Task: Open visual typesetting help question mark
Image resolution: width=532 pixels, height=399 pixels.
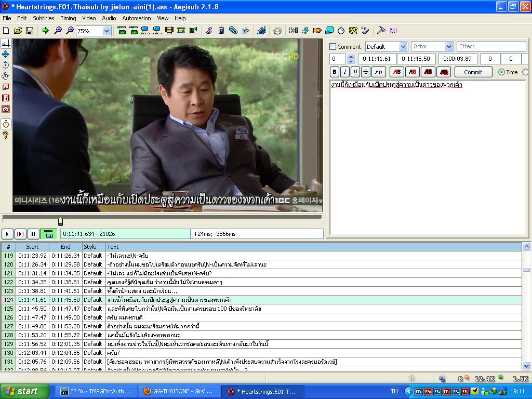Action: (x=6, y=135)
